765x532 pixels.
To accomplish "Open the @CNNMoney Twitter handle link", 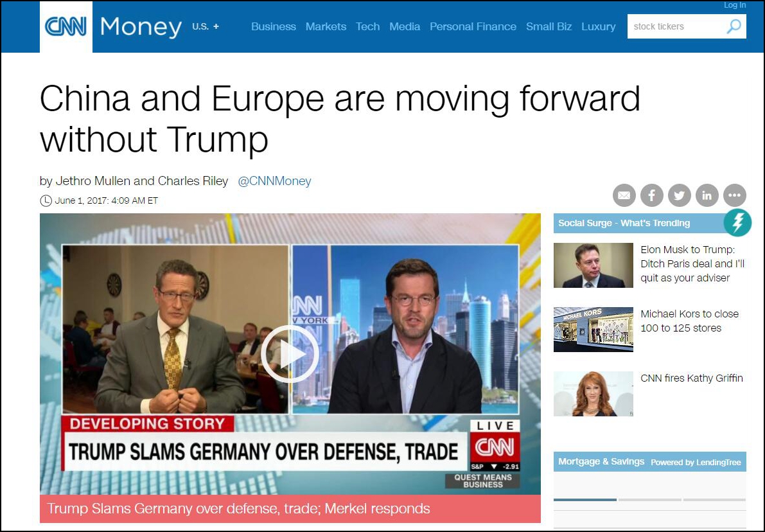I will (274, 181).
